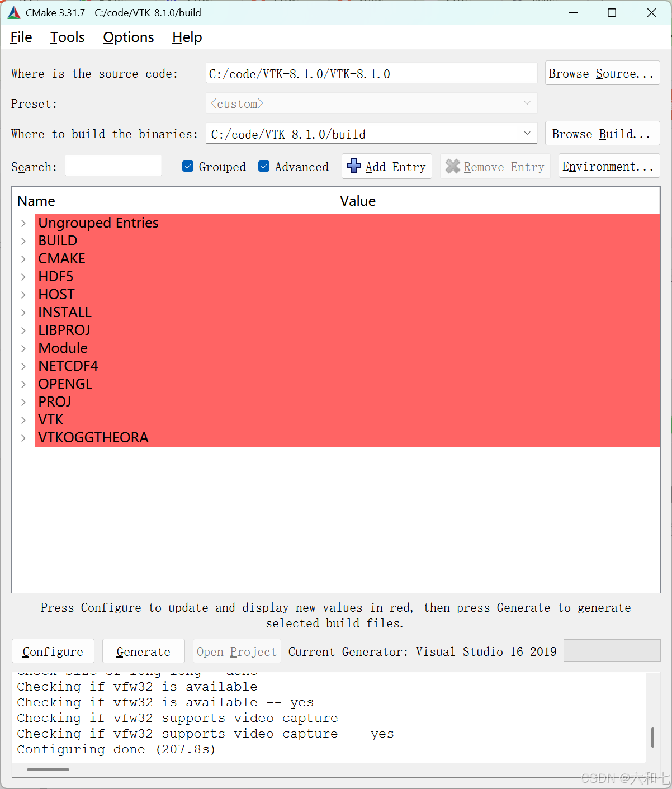This screenshot has width=672, height=789.
Task: Click the CMake logo in title bar
Action: click(x=14, y=12)
